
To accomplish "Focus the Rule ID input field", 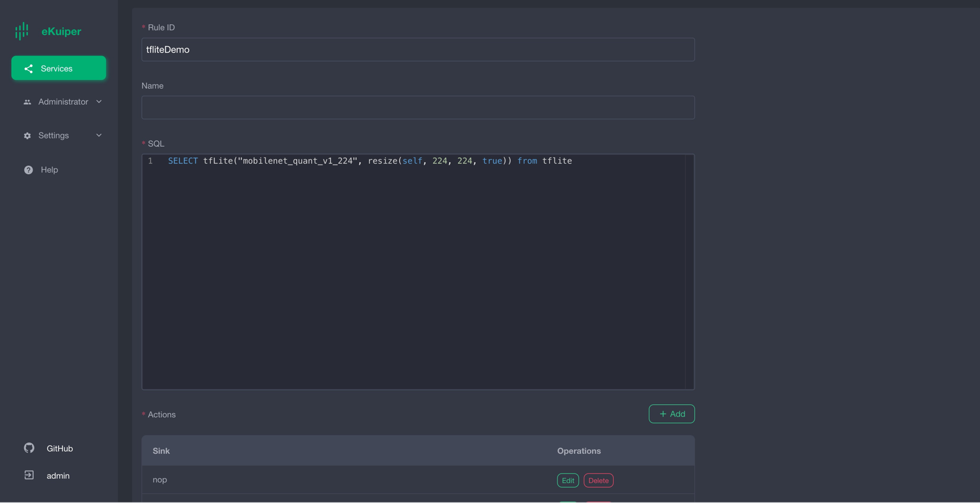I will tap(418, 50).
